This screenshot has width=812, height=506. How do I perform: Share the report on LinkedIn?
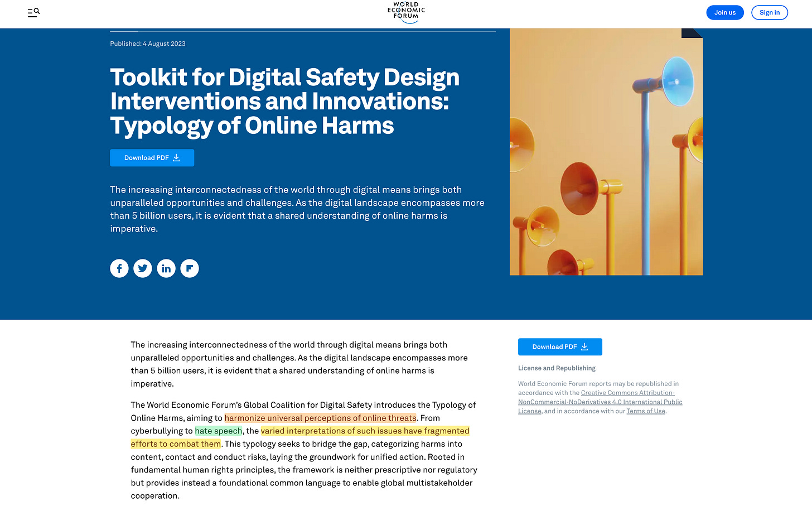(x=166, y=268)
